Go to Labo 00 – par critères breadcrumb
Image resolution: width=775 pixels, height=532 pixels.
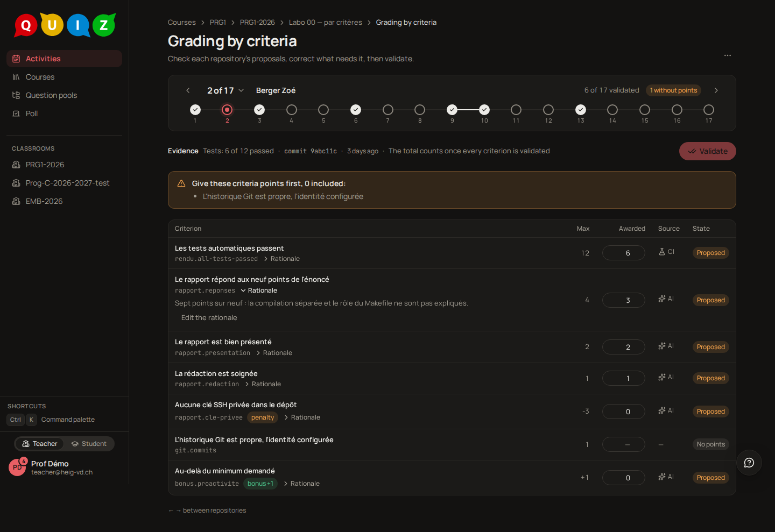(x=325, y=23)
